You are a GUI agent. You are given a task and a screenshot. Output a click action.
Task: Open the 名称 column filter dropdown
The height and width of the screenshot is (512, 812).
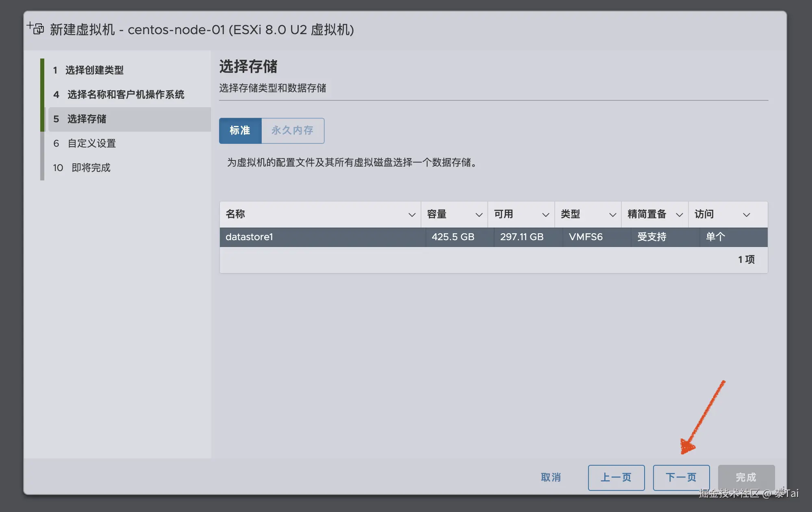coord(412,214)
